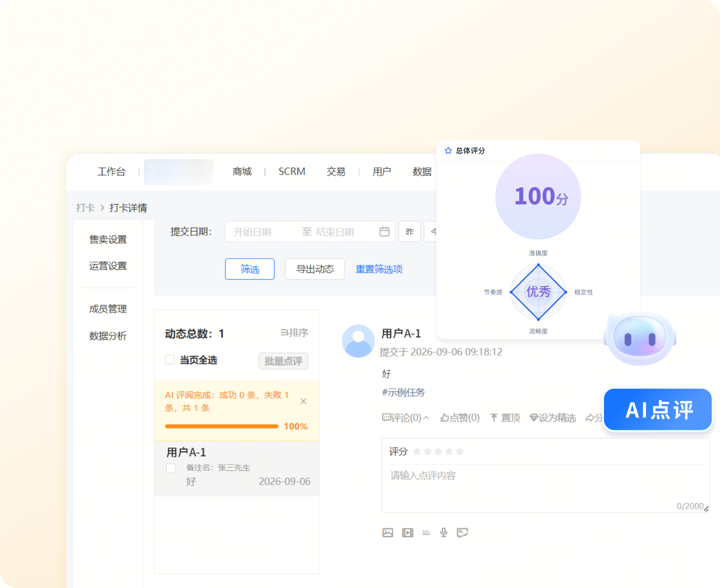Click the insert video icon below comment box

point(408,533)
